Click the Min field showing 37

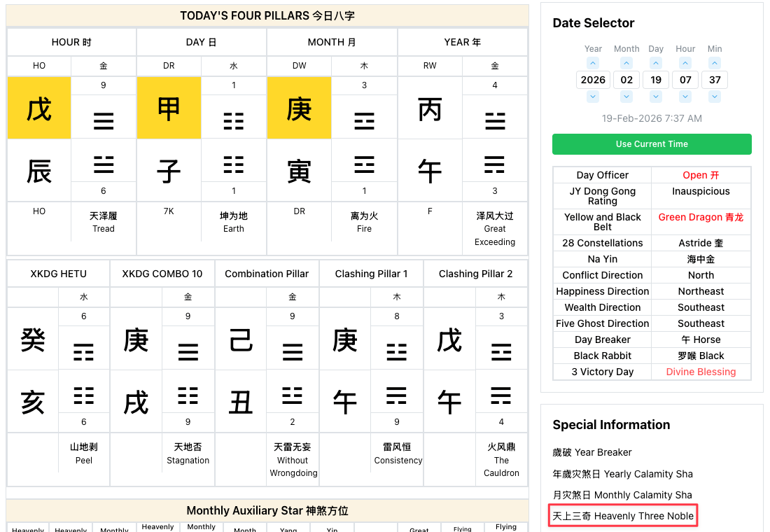(715, 80)
